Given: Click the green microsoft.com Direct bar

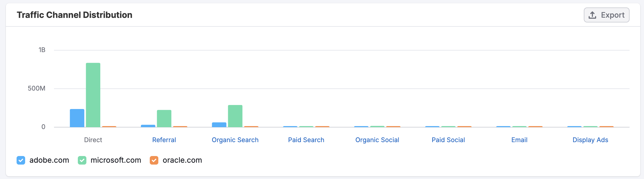Looking at the screenshot, I should (x=93, y=95).
